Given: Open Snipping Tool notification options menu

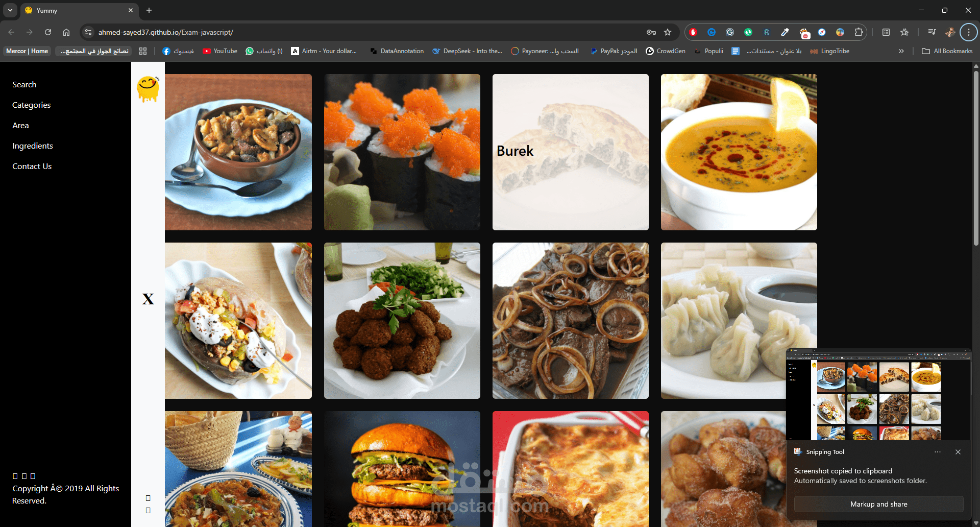Looking at the screenshot, I should (x=938, y=452).
